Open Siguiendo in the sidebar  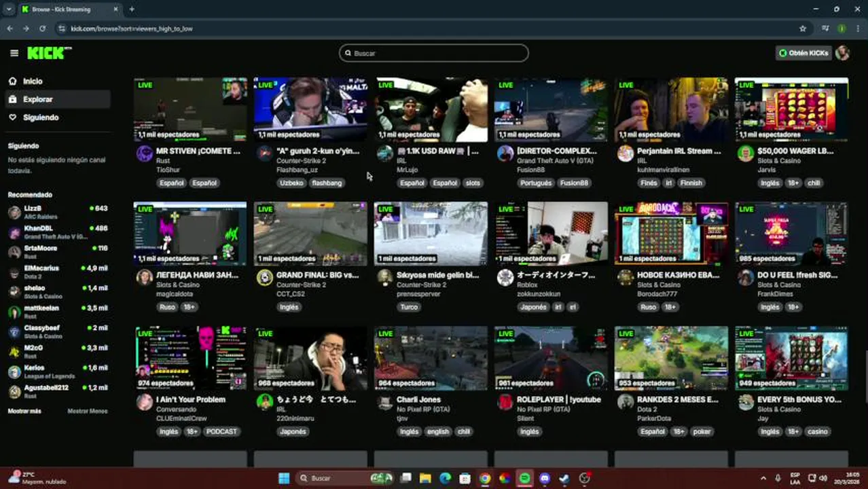(x=57, y=117)
